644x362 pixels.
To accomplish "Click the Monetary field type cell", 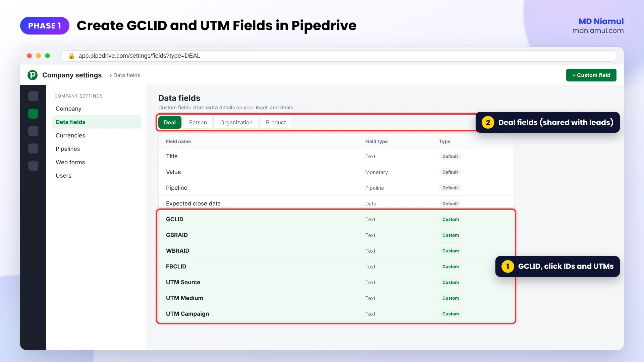I will tap(376, 172).
